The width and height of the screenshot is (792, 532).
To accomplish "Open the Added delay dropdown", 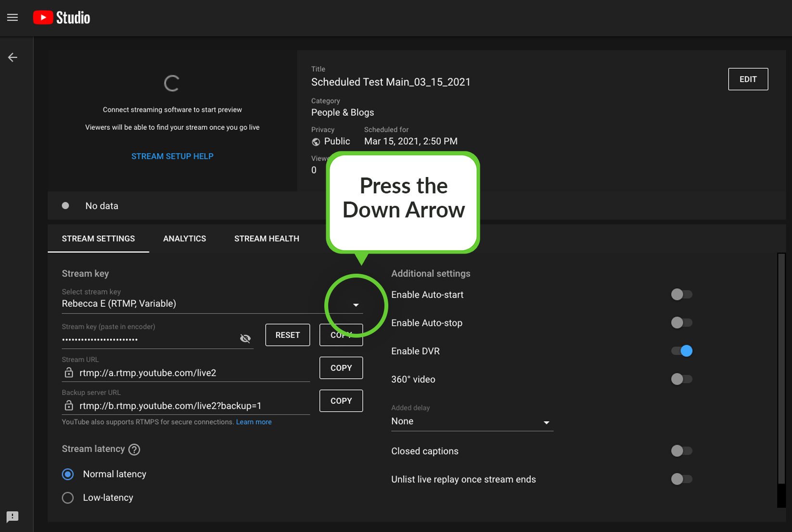I will [x=546, y=422].
